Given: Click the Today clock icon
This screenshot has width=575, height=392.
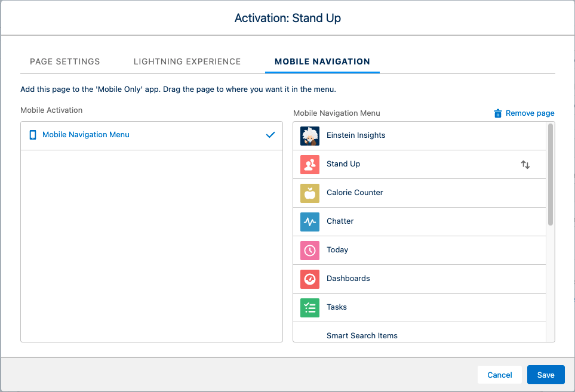Looking at the screenshot, I should click(x=310, y=250).
